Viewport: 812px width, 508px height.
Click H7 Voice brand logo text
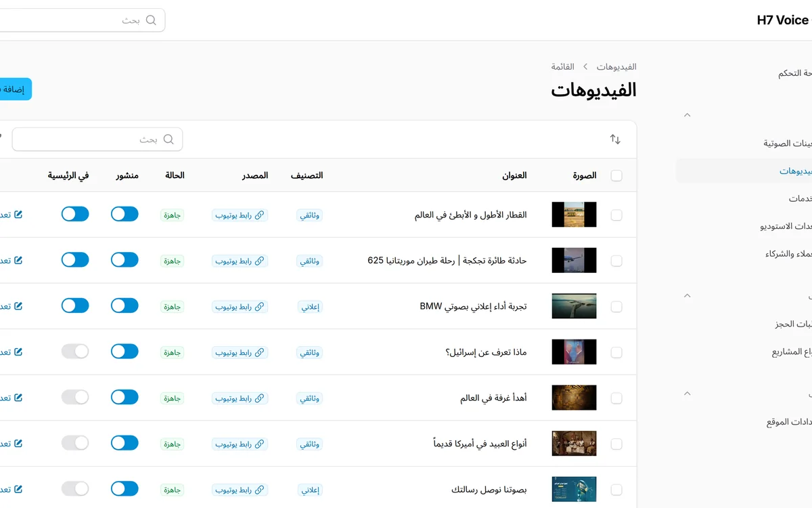click(783, 20)
